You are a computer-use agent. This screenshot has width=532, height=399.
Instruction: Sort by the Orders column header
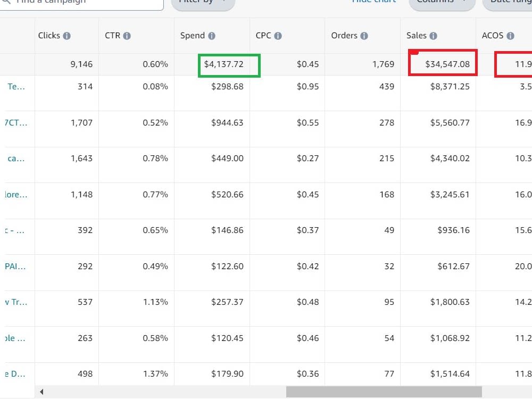[344, 36]
